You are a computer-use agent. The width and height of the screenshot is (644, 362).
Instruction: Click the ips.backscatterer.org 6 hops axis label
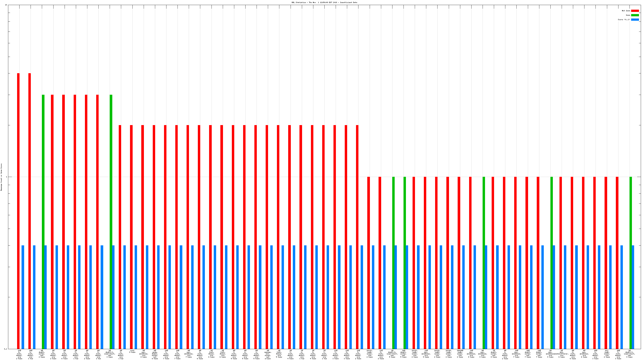561,354
